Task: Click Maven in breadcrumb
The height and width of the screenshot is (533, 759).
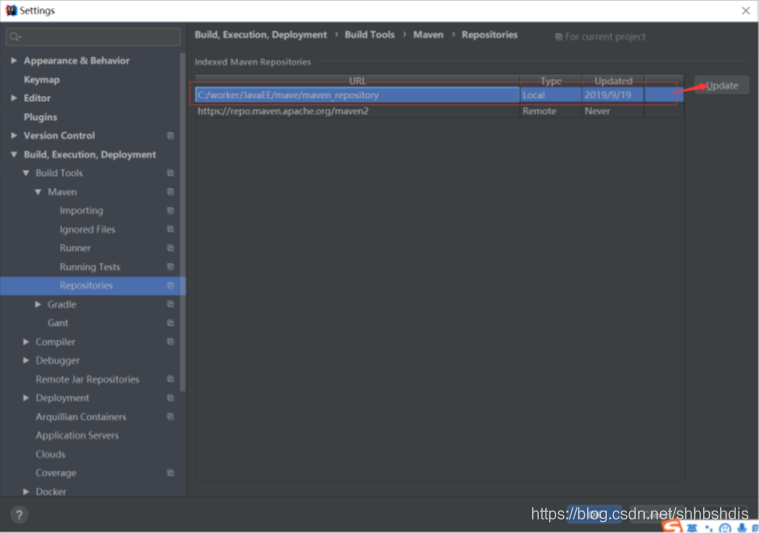Action: 428,35
